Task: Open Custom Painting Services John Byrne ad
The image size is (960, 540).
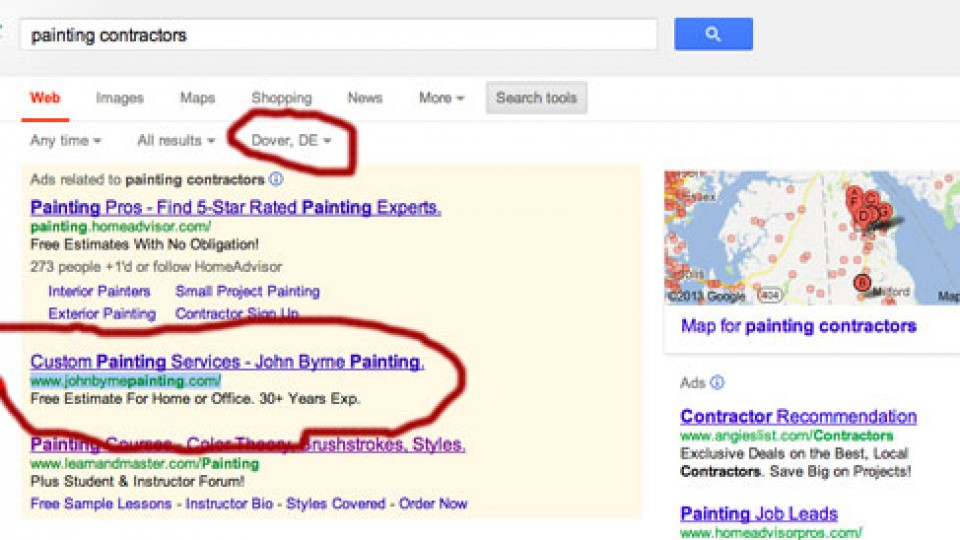Action: coord(227,361)
